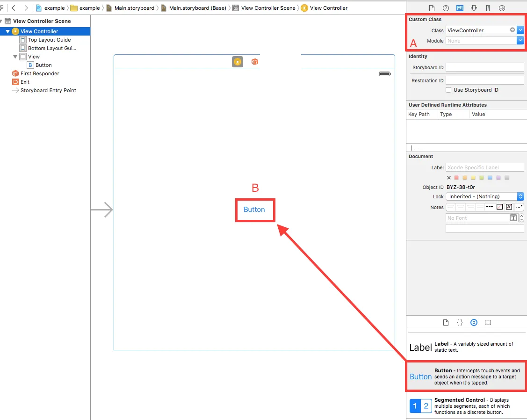527x420 pixels.
Task: Select the Identity inspector tab
Action: pos(460,8)
